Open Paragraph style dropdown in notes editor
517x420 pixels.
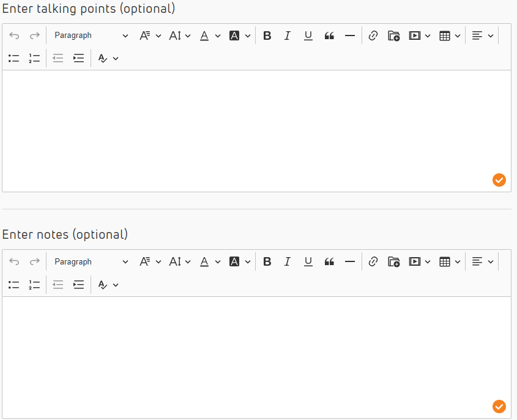[x=91, y=261]
